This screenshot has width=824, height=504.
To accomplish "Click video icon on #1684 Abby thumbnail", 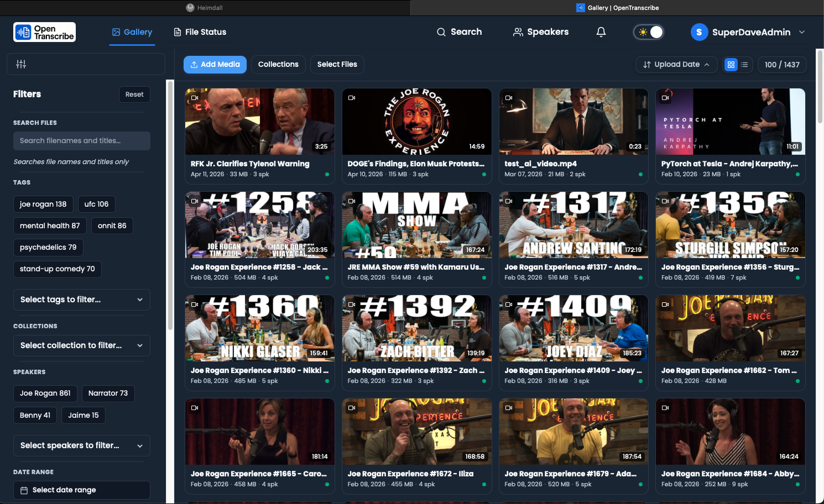I will 665,408.
